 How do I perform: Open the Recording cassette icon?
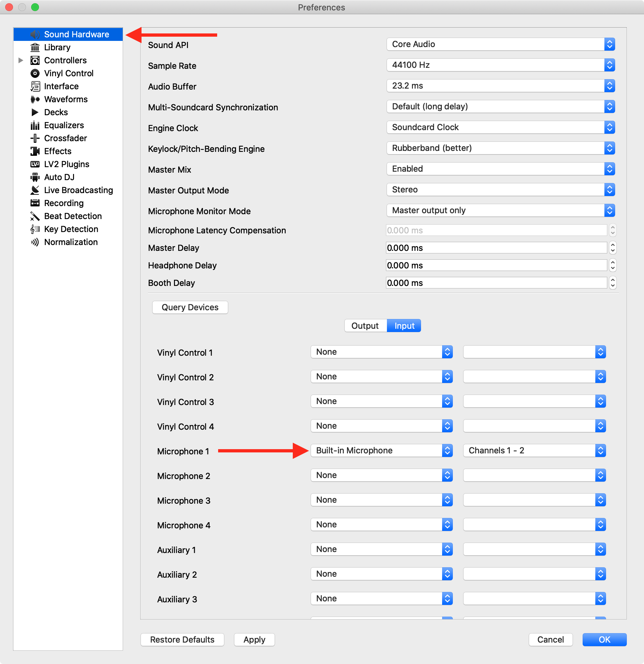pyautogui.click(x=35, y=203)
